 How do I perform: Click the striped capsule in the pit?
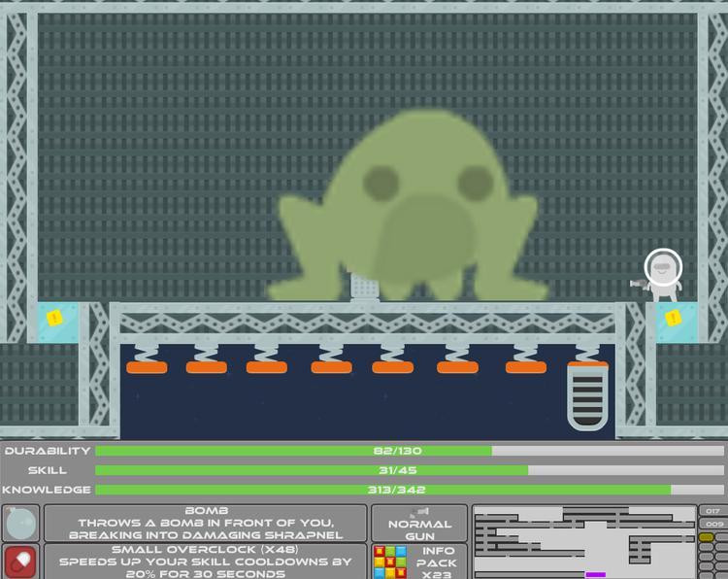(587, 397)
